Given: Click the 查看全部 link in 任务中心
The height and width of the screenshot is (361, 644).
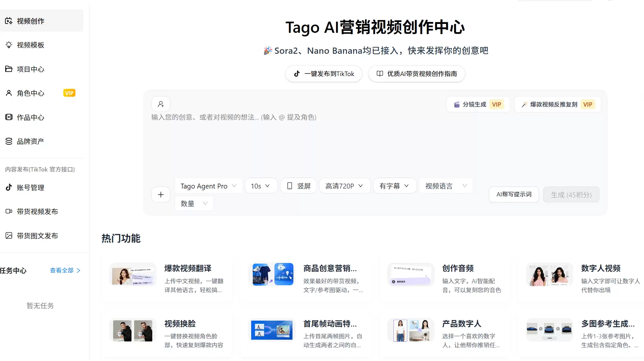Looking at the screenshot, I should [x=65, y=271].
